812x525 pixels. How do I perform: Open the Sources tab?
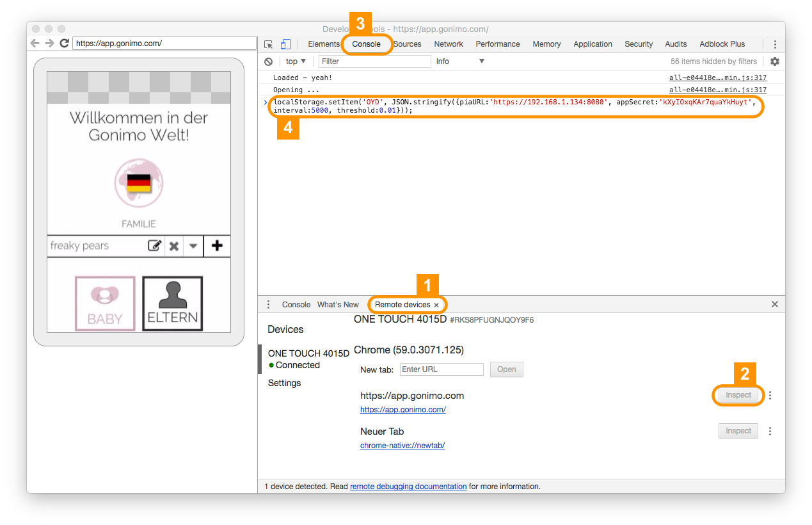pos(408,44)
